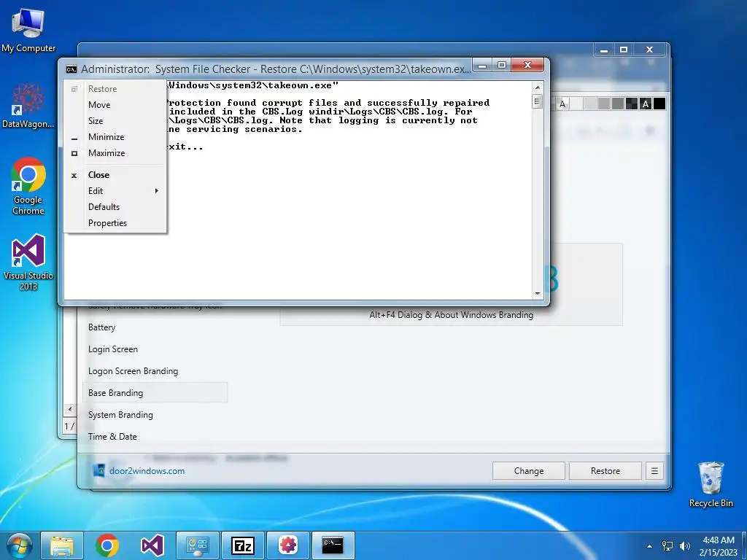The image size is (747, 560).
Task: Choose Maximize from the system menu
Action: click(115, 153)
